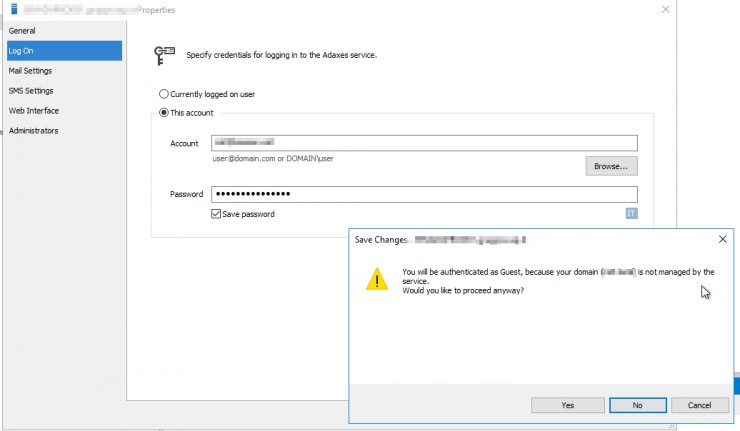This screenshot has height=431, width=740.
Task: Open Mail Settings in the sidebar
Action: coord(30,71)
